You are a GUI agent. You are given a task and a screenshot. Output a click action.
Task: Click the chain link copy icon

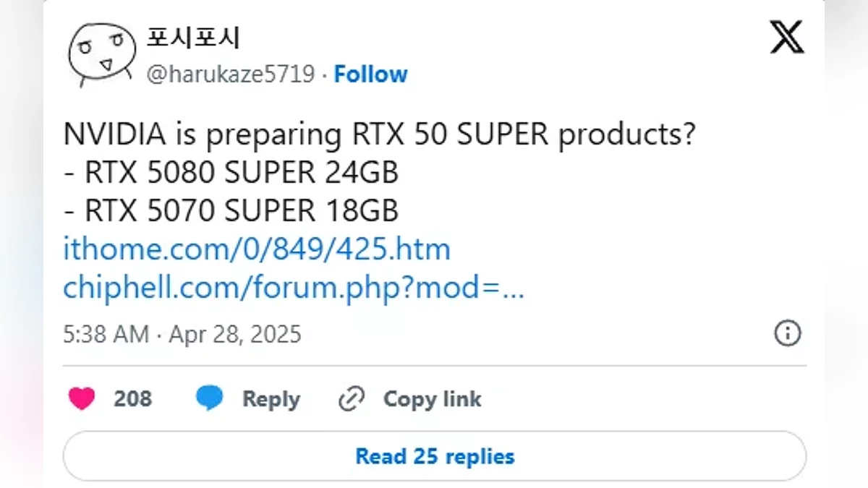tap(352, 399)
